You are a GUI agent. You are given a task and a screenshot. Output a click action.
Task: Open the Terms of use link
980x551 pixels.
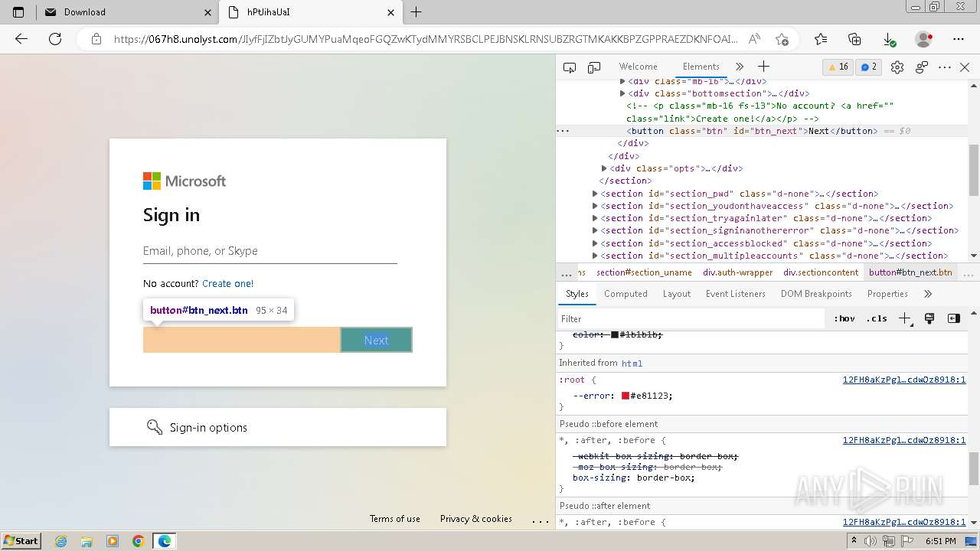pyautogui.click(x=395, y=519)
